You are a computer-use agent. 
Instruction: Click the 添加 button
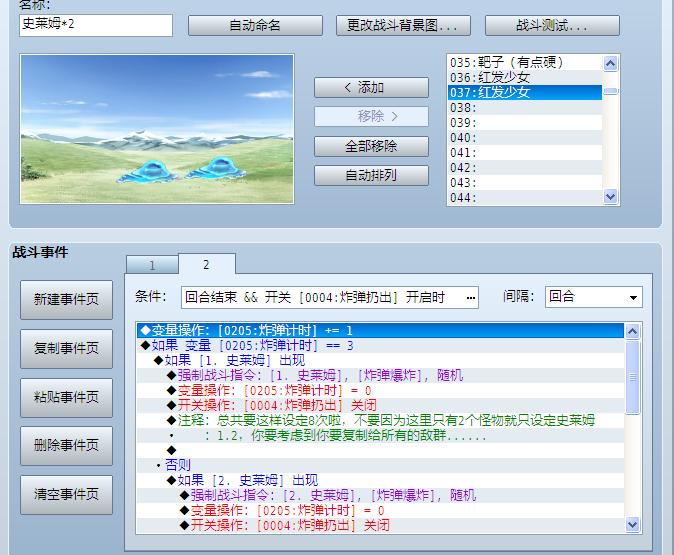click(371, 88)
